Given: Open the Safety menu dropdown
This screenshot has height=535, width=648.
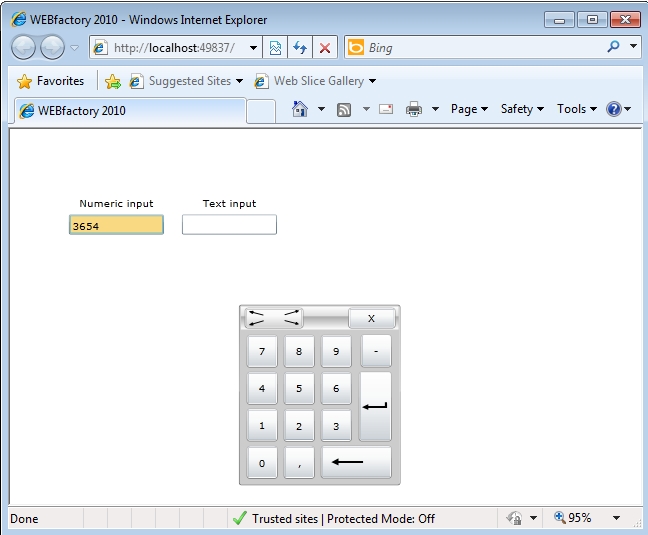Looking at the screenshot, I should pyautogui.click(x=522, y=110).
